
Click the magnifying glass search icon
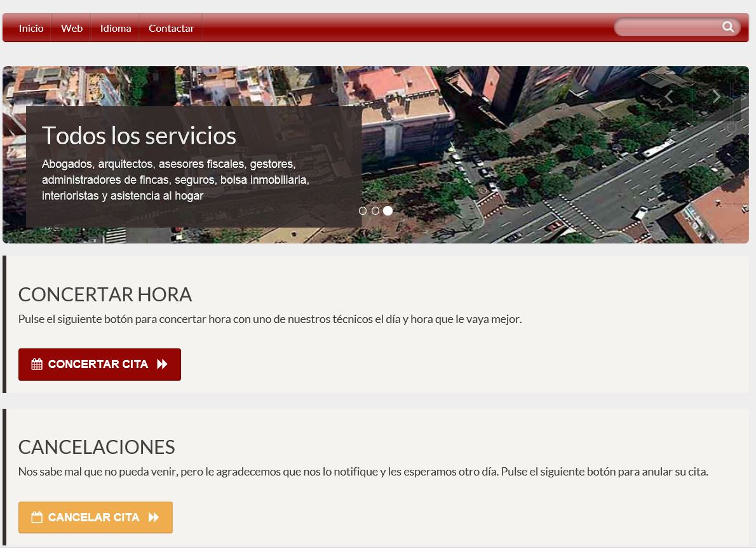click(728, 27)
